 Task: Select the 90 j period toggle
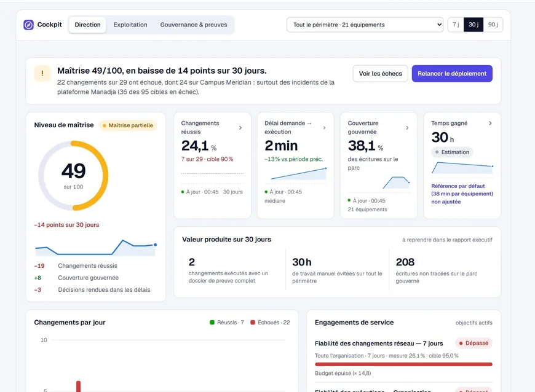493,25
